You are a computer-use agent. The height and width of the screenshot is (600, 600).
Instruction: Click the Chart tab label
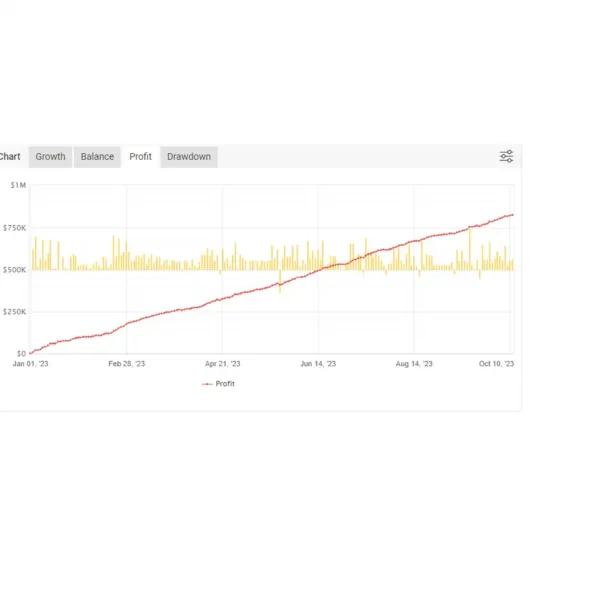9,157
